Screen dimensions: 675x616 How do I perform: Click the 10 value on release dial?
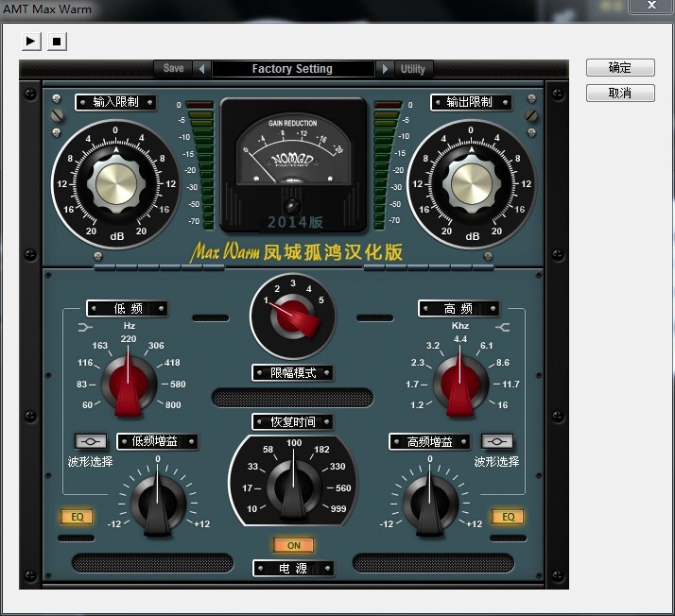pos(251,509)
